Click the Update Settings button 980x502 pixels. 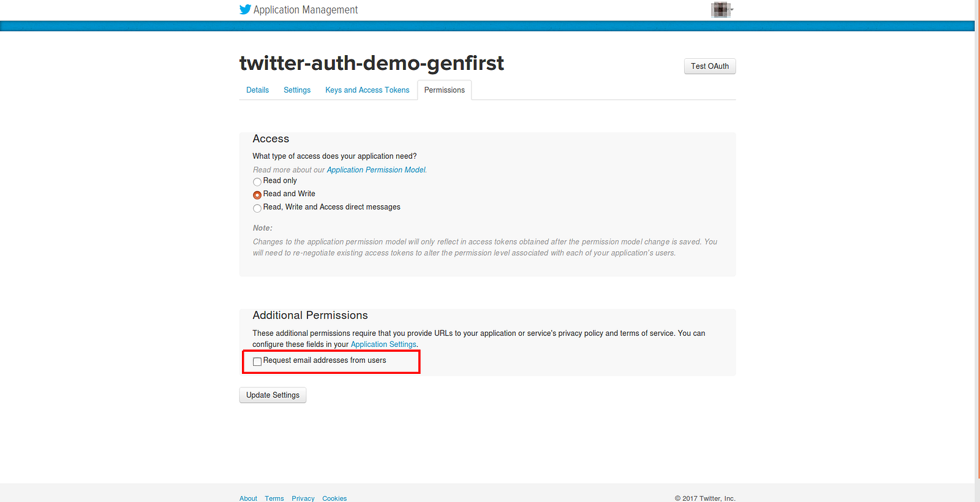273,395
